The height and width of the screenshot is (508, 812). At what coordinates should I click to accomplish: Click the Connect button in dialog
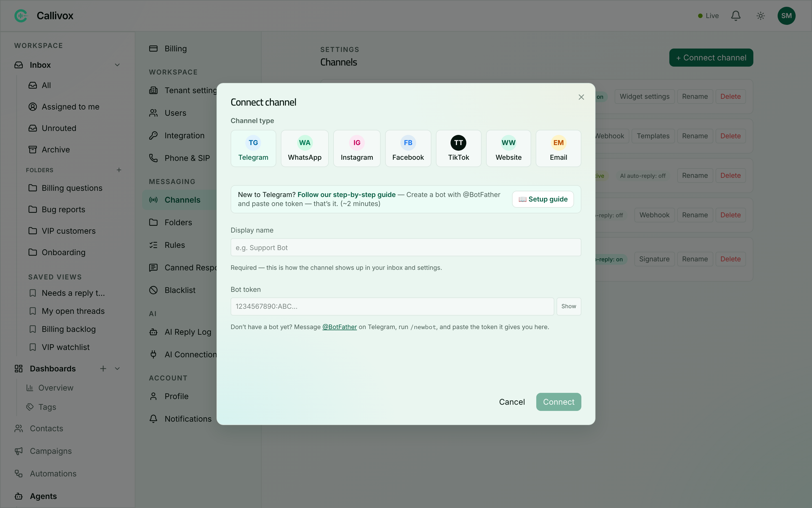pos(559,402)
